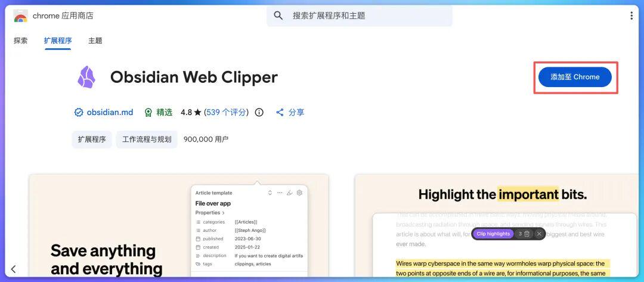The image size is (644, 282).
Task: Switch to the 探索 tab
Action: click(x=20, y=41)
